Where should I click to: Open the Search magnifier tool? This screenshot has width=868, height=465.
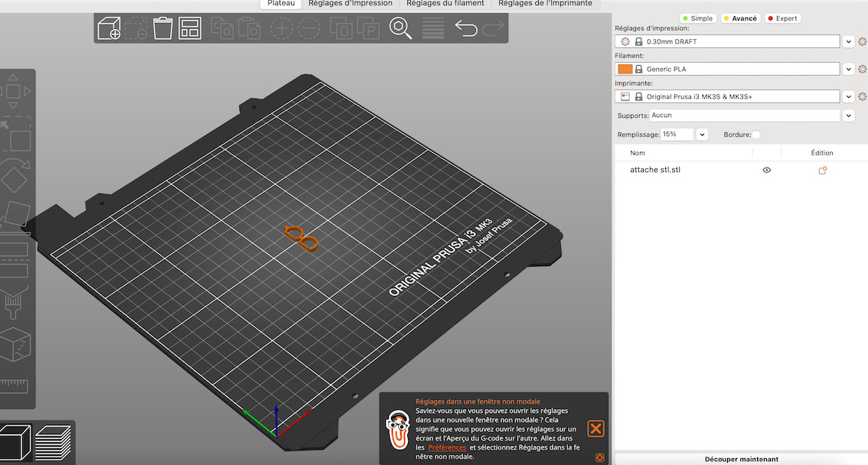point(400,28)
